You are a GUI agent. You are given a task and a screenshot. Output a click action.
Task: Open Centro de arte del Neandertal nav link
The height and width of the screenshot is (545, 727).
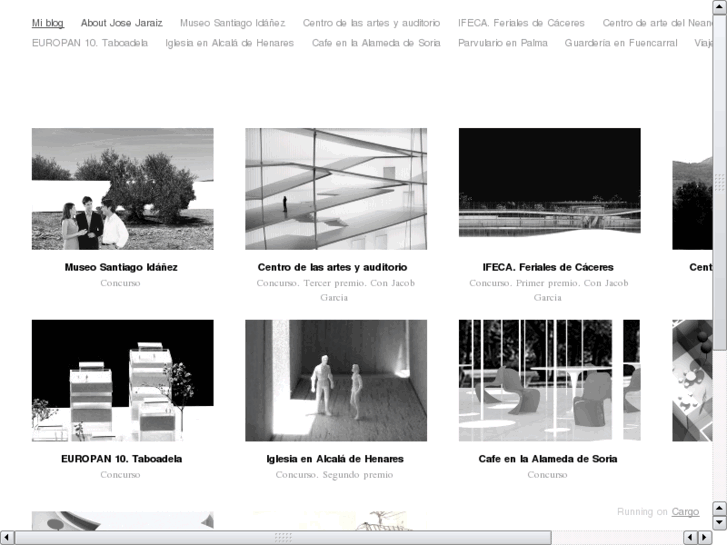click(x=657, y=23)
